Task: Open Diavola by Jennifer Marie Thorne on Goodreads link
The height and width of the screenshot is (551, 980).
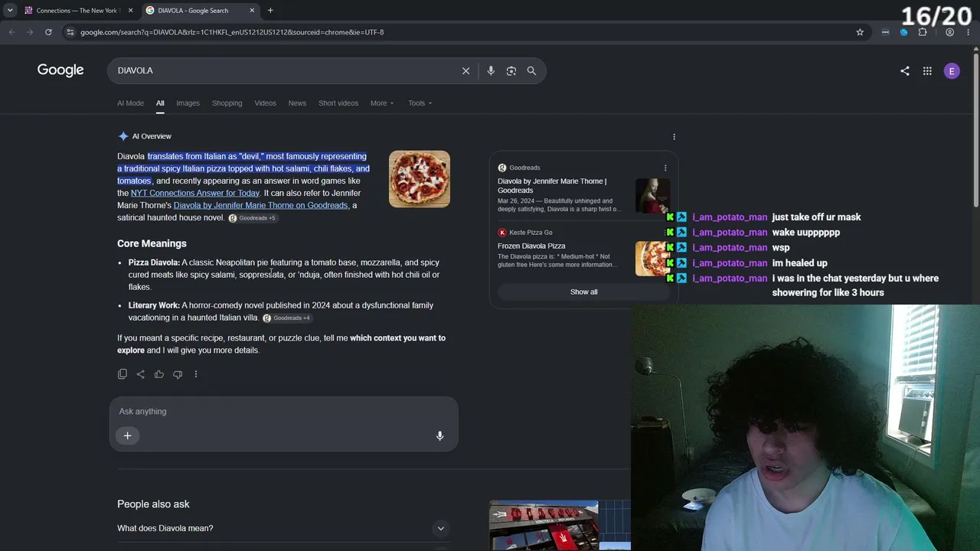Action: pos(260,205)
